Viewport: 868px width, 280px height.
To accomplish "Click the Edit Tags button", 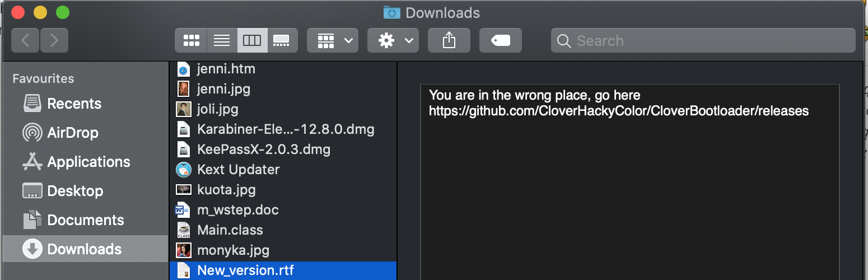I will (x=501, y=40).
